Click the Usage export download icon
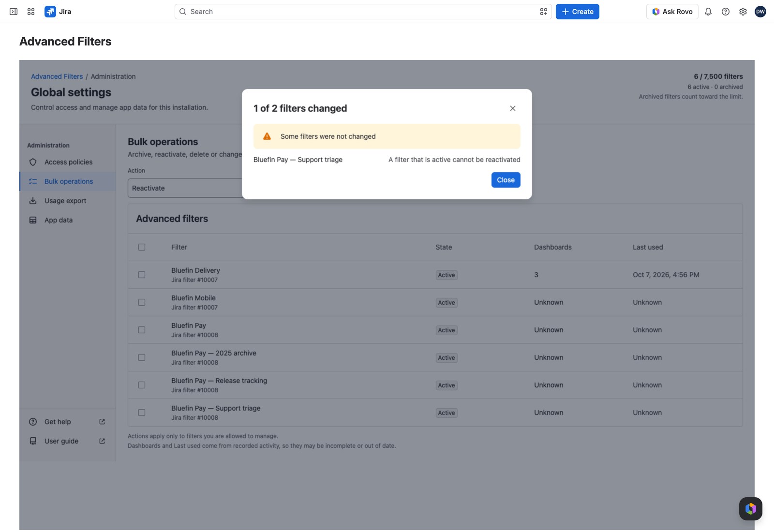The width and height of the screenshot is (774, 532). coord(33,201)
